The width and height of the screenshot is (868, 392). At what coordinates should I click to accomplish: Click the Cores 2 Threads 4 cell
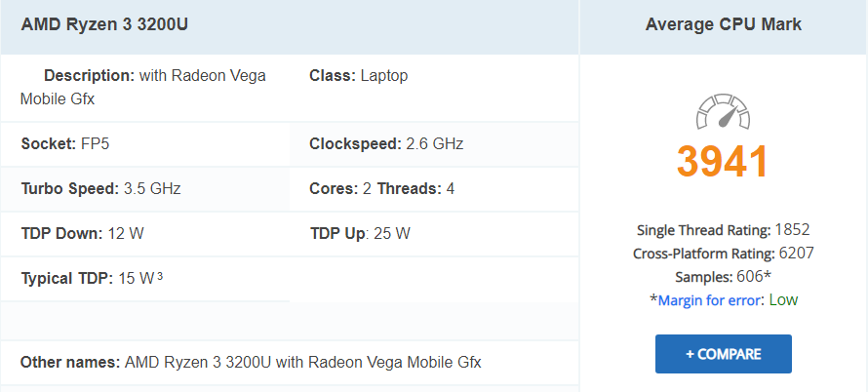click(x=434, y=189)
